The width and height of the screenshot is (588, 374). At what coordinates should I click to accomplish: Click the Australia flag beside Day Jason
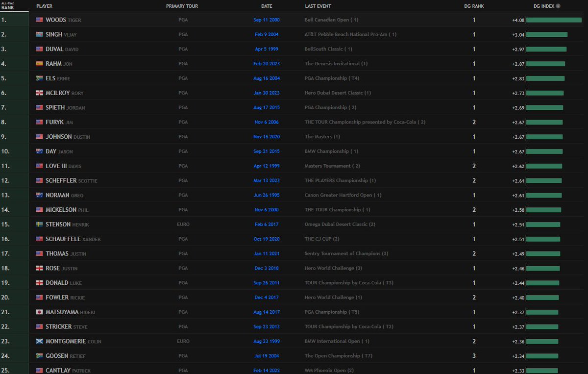39,151
